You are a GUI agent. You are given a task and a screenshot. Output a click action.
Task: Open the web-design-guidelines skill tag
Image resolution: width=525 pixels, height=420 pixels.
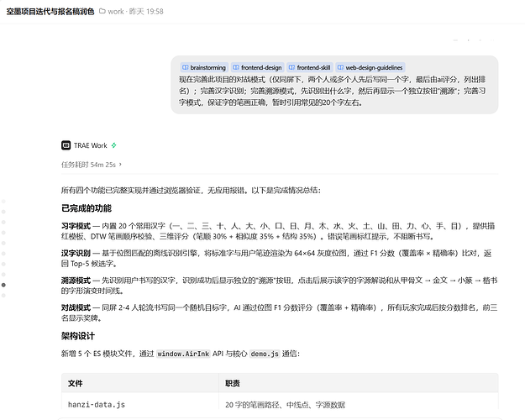click(x=370, y=68)
